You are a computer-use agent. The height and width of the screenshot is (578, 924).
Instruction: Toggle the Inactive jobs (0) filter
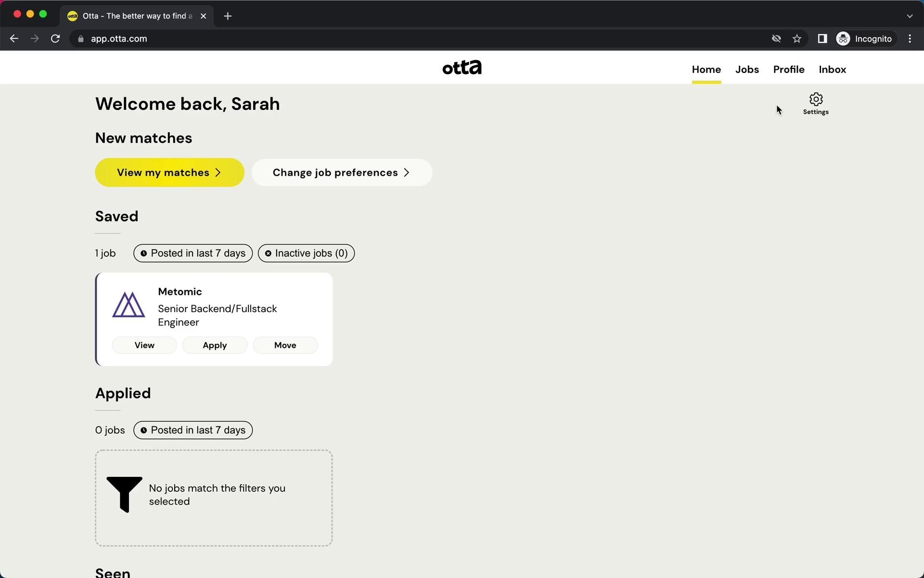306,253
